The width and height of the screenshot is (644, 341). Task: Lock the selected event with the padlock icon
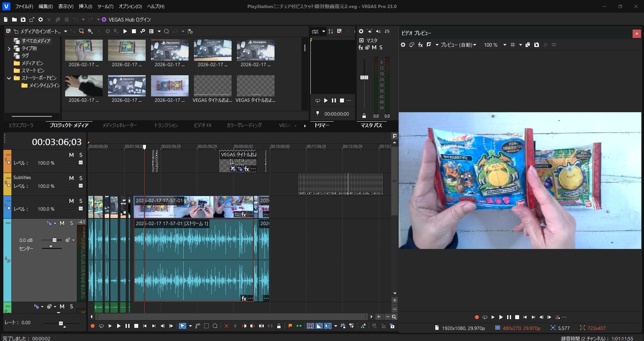tap(279, 326)
